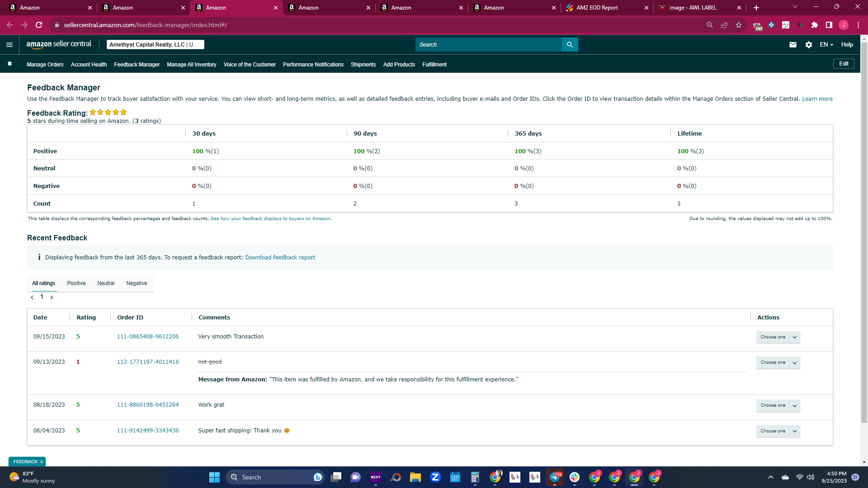Open the Seller Central hamburger menu
868x488 pixels.
9,45
